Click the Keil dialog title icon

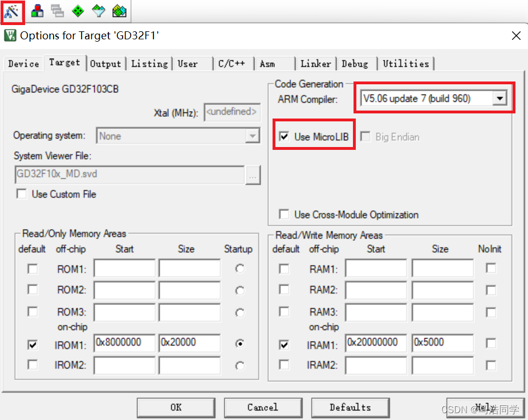pyautogui.click(x=10, y=35)
